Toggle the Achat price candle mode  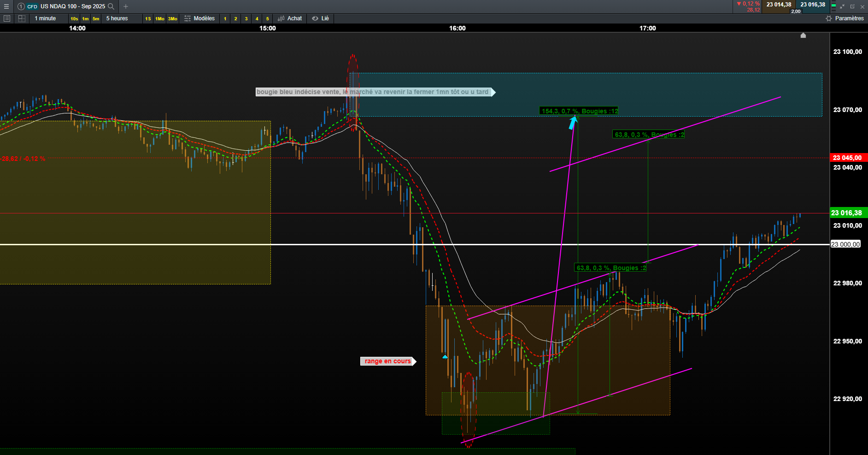coord(290,18)
